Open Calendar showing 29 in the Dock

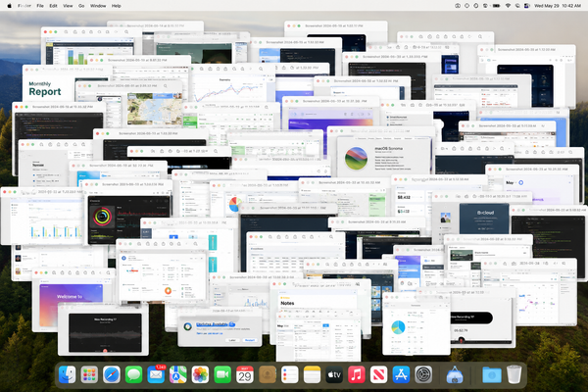pos(245,374)
